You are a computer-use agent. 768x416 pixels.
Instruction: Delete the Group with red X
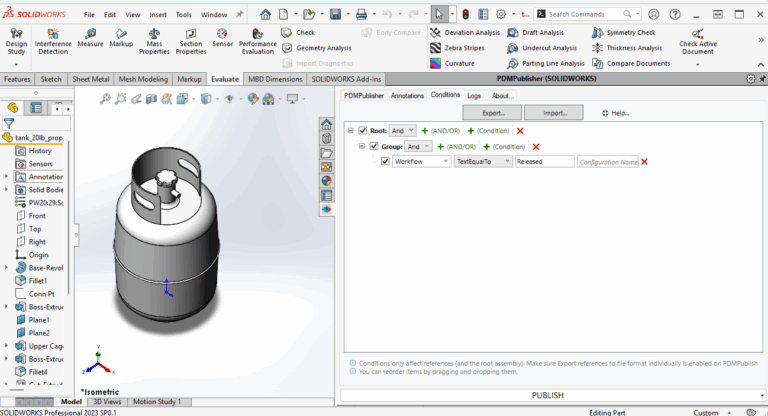click(x=536, y=147)
